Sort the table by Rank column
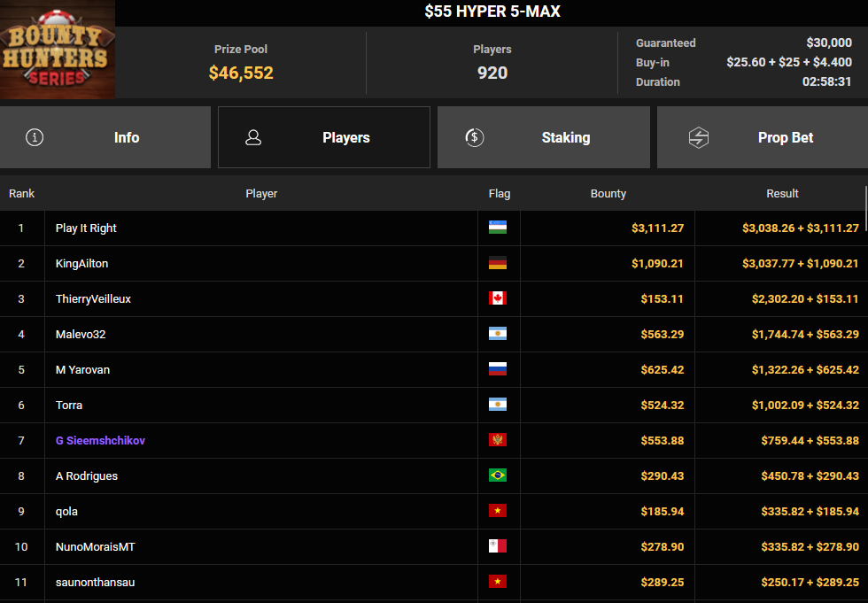This screenshot has height=603, width=868. 21,193
